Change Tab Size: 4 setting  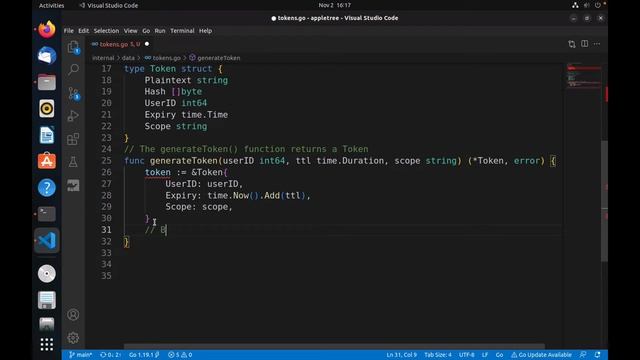(x=438, y=355)
